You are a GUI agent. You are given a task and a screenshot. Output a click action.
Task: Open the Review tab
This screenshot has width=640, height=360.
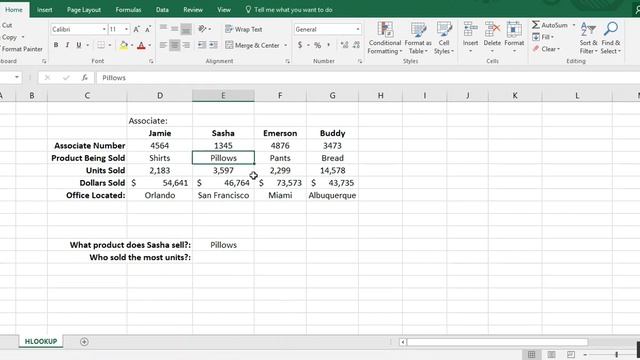(x=193, y=9)
